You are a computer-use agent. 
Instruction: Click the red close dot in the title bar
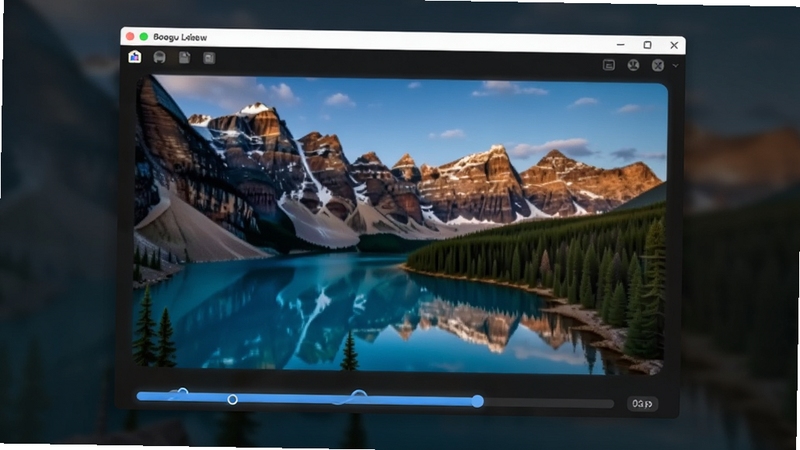[130, 36]
